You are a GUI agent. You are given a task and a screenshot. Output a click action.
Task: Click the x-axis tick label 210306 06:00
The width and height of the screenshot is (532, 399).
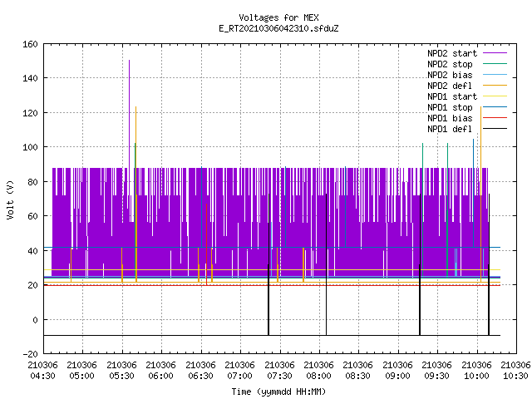[x=160, y=371]
